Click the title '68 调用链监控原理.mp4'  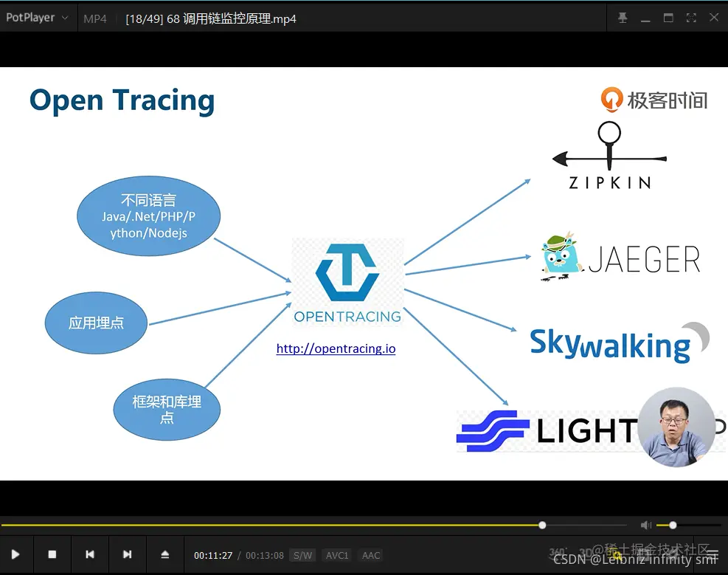tap(231, 18)
